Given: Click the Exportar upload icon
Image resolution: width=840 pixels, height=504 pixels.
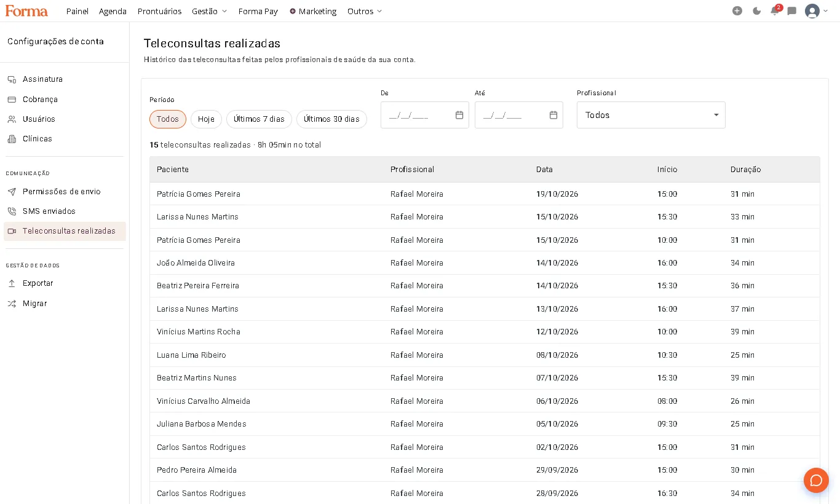Looking at the screenshot, I should coord(12,283).
